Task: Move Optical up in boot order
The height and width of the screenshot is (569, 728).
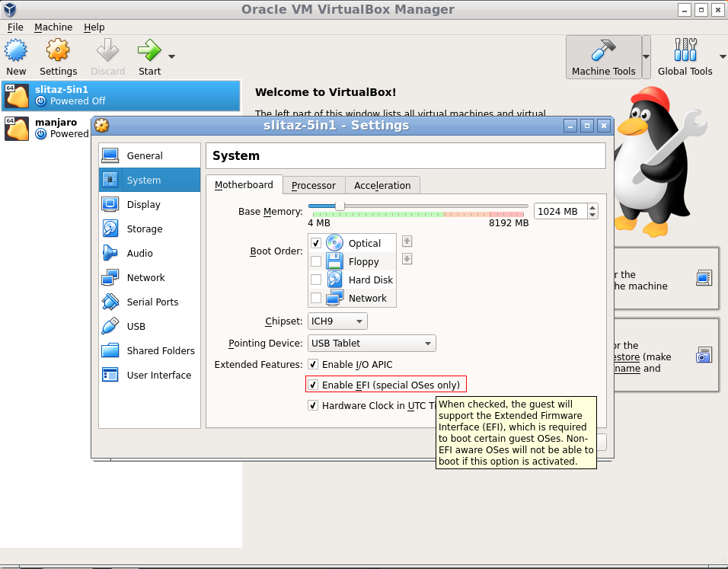Action: click(407, 241)
